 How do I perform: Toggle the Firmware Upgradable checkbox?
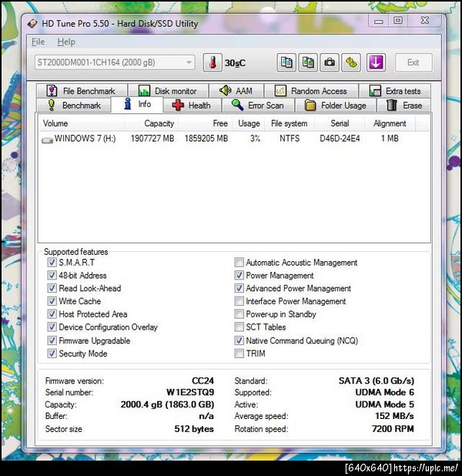(52, 340)
